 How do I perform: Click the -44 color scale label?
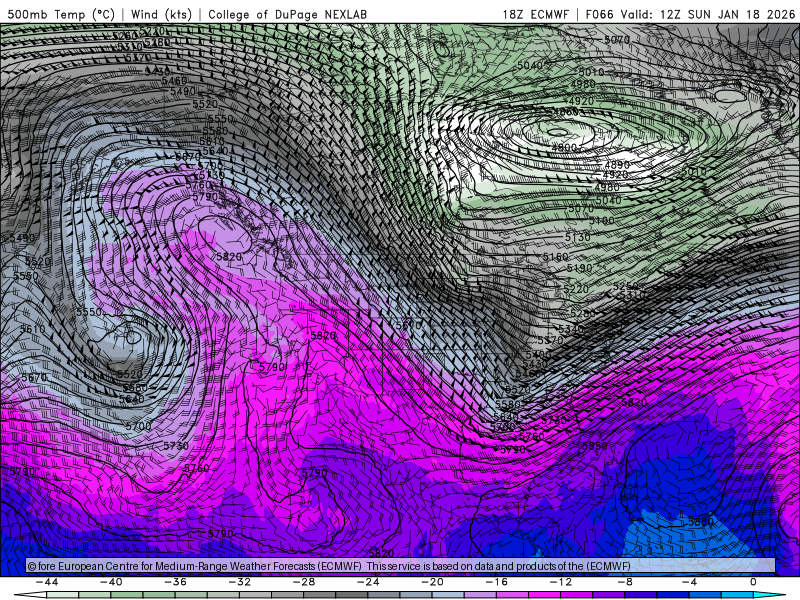coord(47,582)
